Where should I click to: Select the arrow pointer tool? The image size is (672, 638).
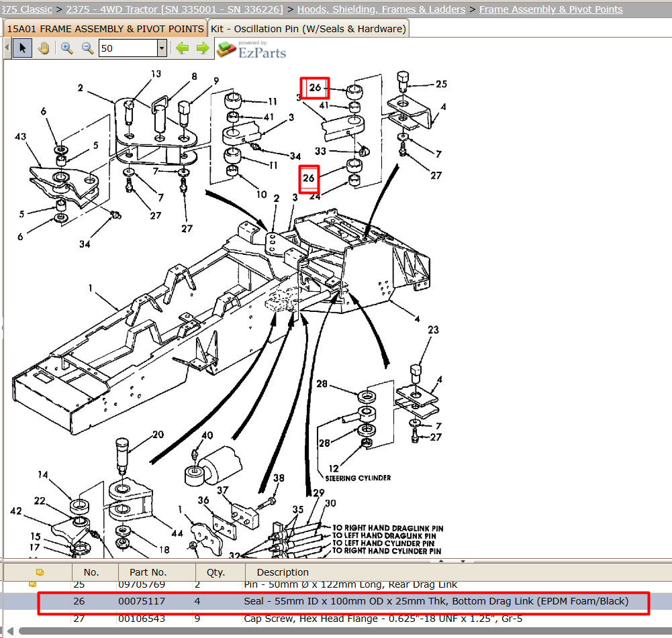click(22, 48)
